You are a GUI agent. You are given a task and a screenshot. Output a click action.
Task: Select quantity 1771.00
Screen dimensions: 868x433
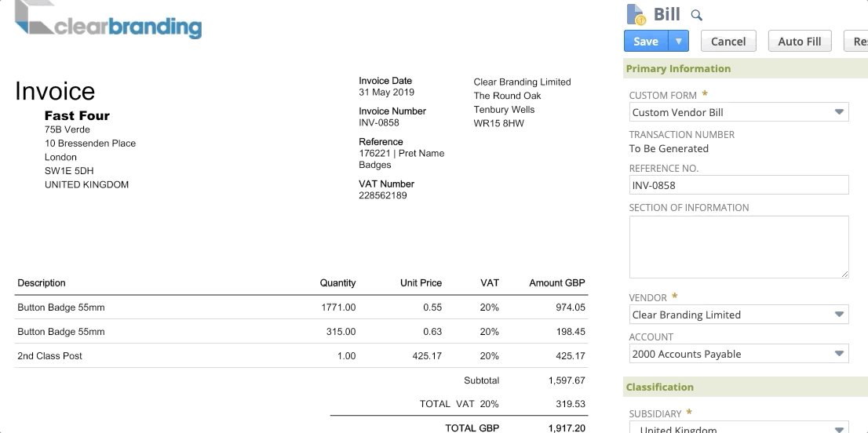pos(338,307)
